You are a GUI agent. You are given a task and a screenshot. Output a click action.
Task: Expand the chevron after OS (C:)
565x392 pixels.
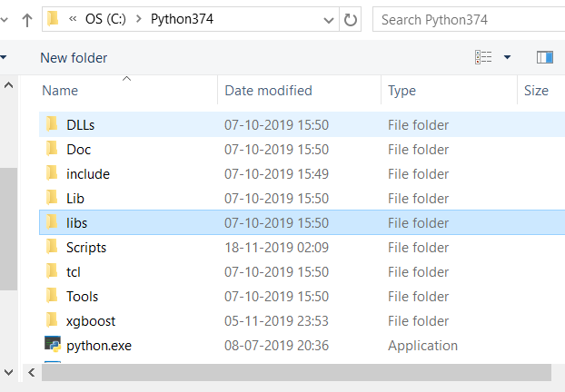click(139, 19)
